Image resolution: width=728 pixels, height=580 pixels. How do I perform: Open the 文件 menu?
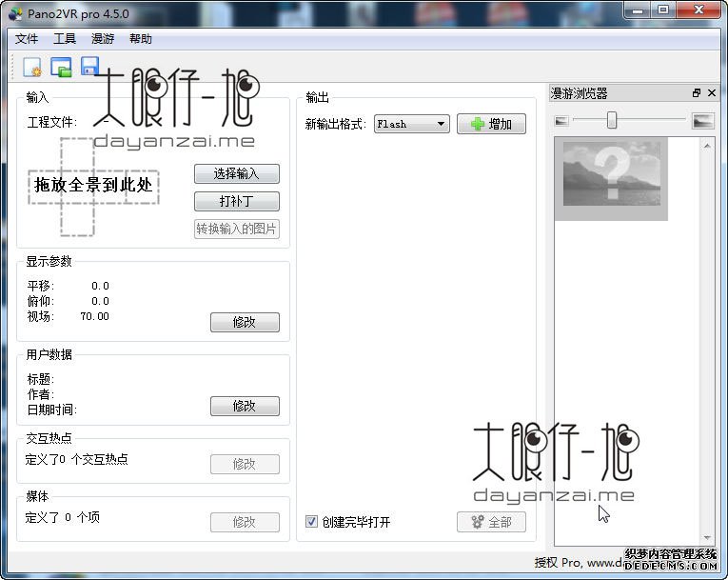pos(27,39)
